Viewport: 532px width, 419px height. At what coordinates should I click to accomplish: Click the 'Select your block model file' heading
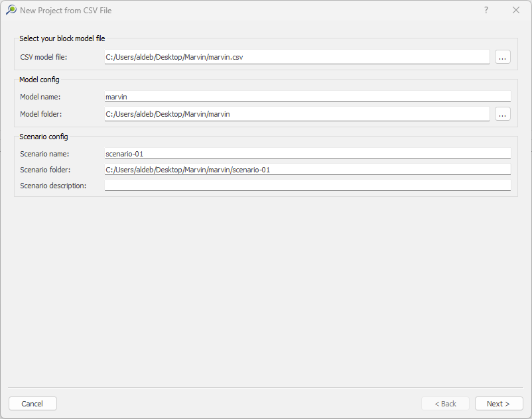coord(62,39)
